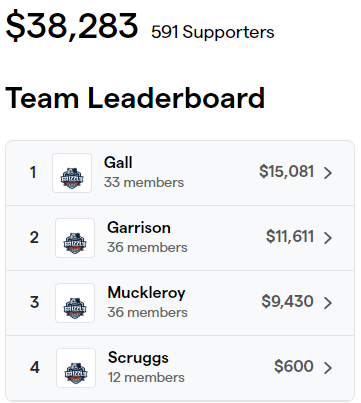
Task: Open the Gall team name link
Action: (x=118, y=163)
